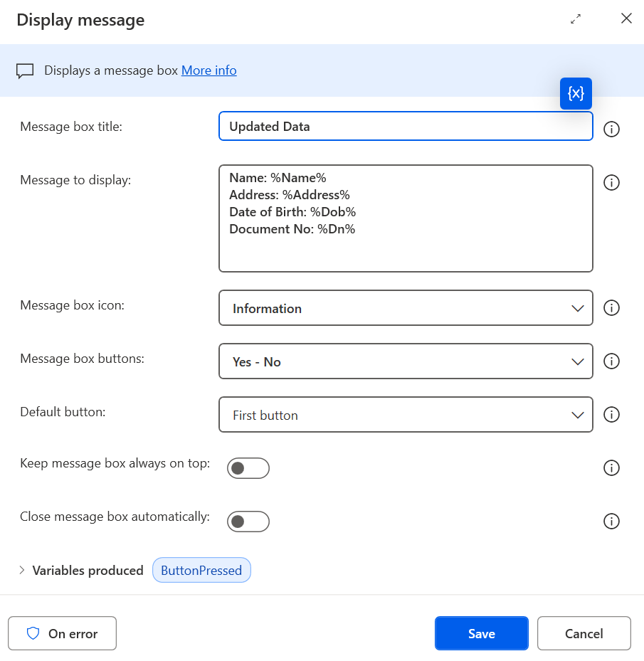This screenshot has width=644, height=661.
Task: Click the 'Message box title:' label
Action: click(x=71, y=127)
